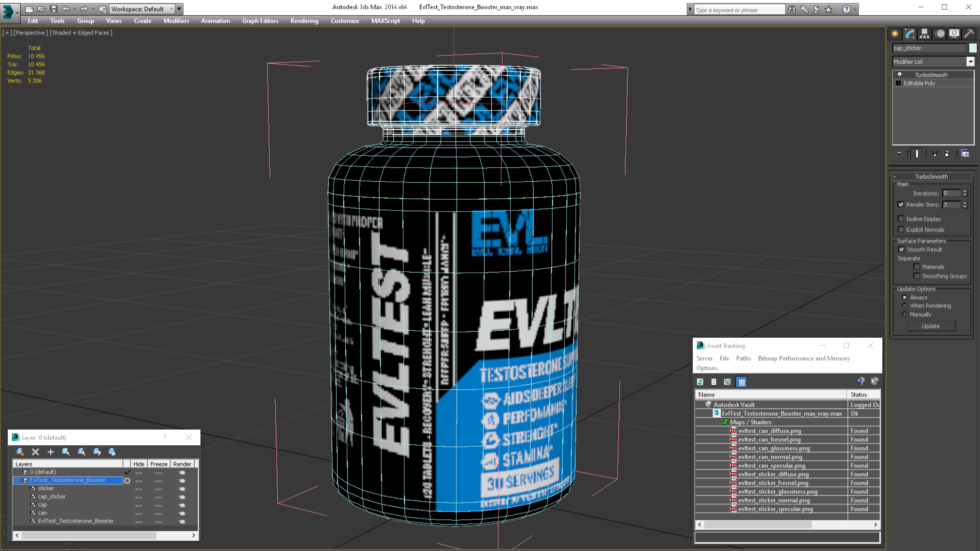Click the Iterations spinner arrows

pos(965,193)
